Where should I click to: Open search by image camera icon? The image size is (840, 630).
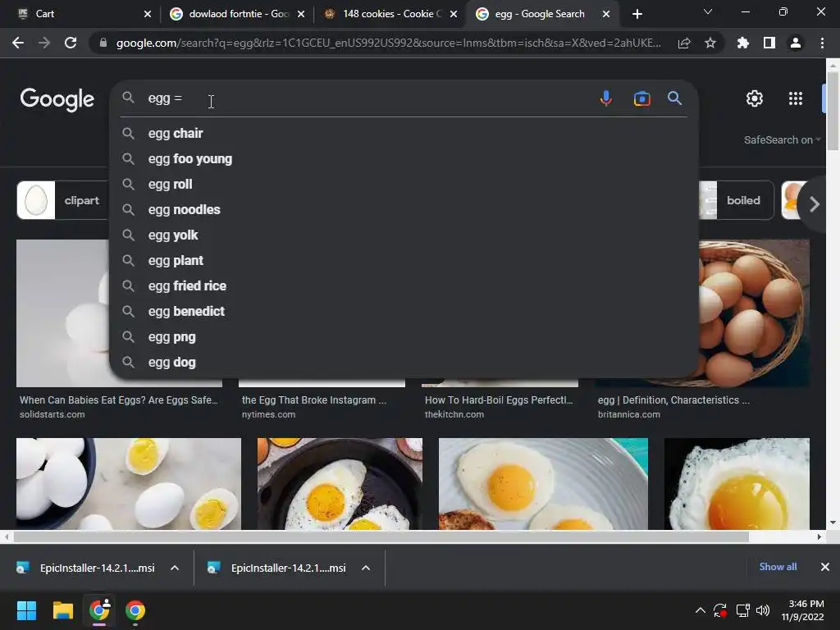(641, 98)
